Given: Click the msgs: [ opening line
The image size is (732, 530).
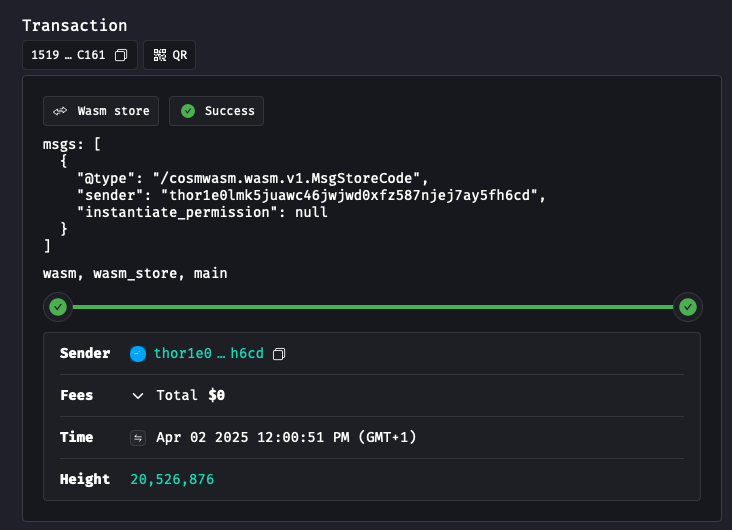Looking at the screenshot, I should (71, 144).
